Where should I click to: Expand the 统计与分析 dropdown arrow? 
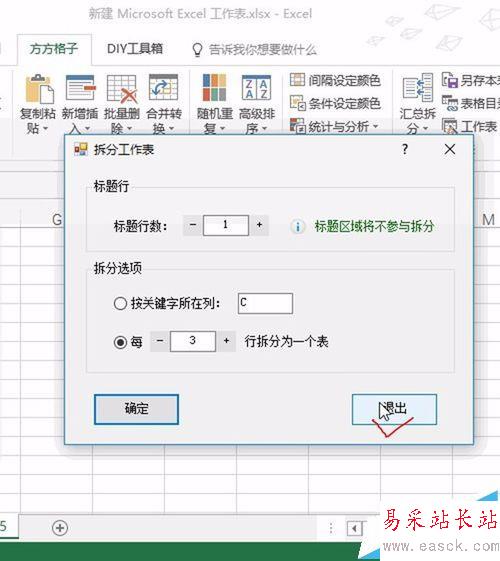pyautogui.click(x=376, y=126)
